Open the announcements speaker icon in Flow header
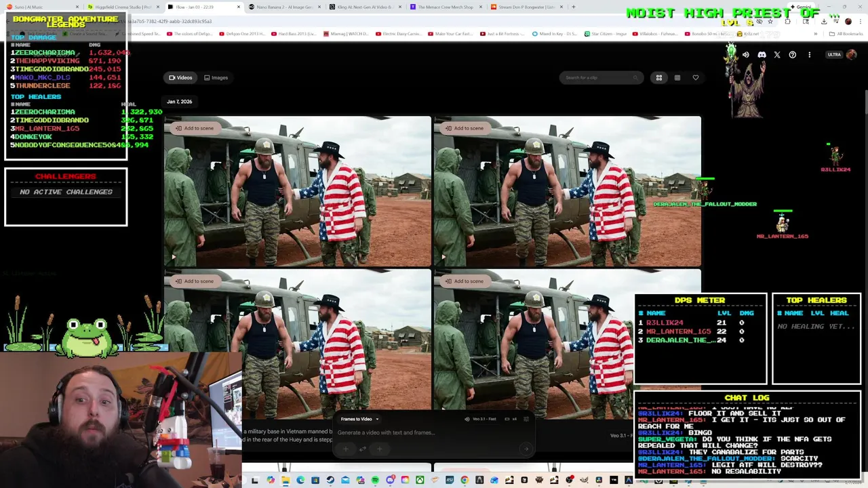Screen dimensions: 868x488 [746, 55]
